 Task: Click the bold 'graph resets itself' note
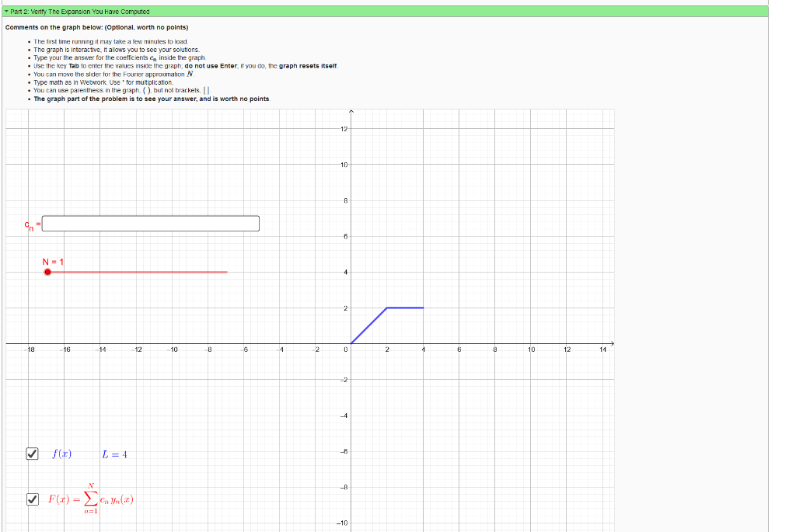click(x=308, y=66)
